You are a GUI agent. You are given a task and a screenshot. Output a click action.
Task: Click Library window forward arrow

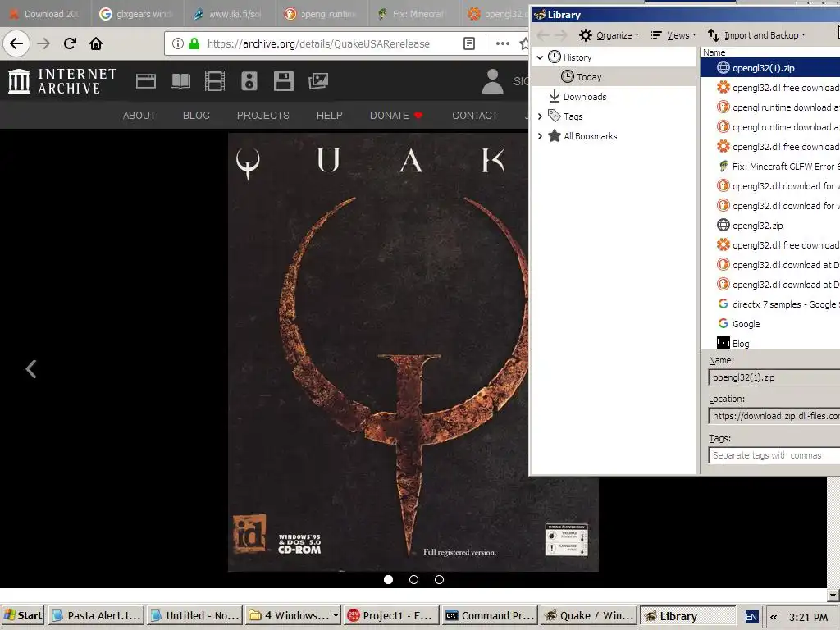coord(561,35)
